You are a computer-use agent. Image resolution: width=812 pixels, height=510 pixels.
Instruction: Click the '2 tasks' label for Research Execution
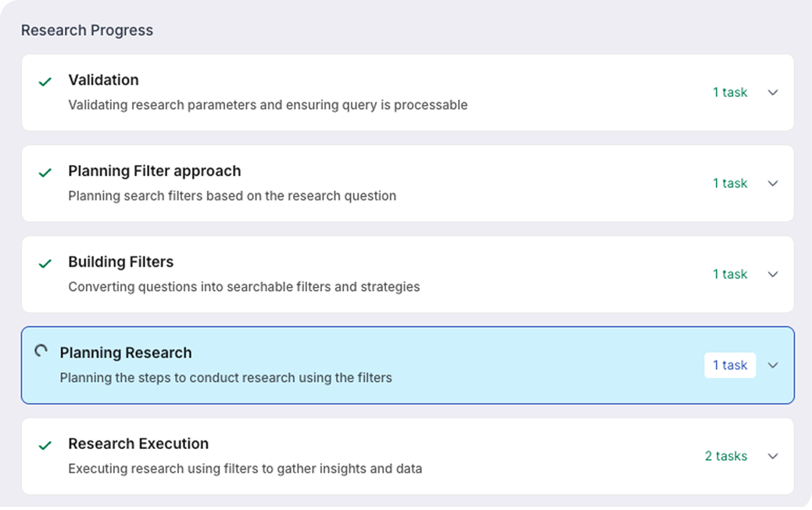(725, 456)
